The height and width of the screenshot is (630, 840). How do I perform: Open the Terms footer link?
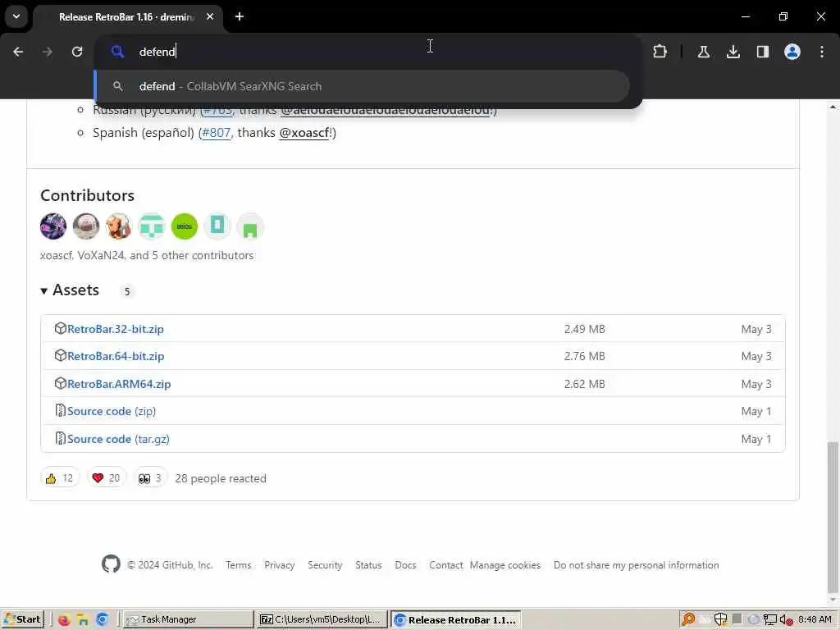click(239, 565)
